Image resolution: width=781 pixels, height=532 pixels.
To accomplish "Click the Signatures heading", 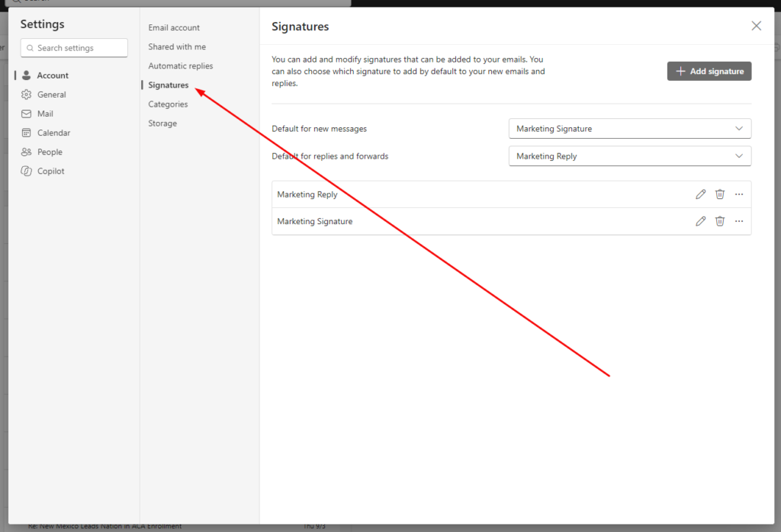I will click(301, 27).
